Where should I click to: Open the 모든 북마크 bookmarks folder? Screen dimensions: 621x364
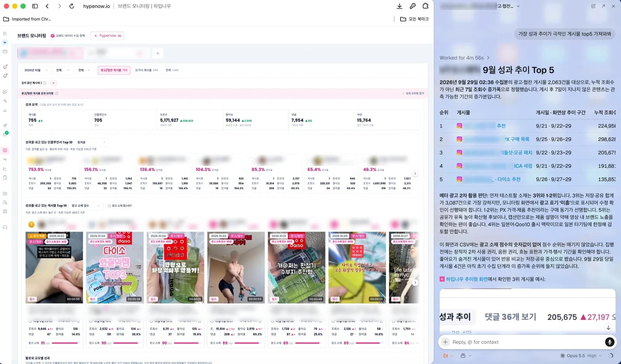click(415, 19)
